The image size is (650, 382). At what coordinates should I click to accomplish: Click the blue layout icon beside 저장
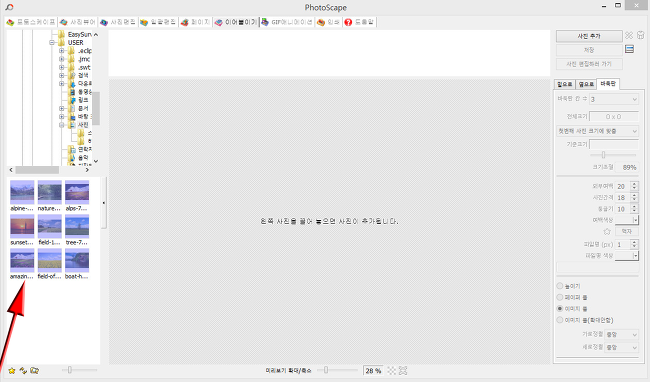[629, 49]
